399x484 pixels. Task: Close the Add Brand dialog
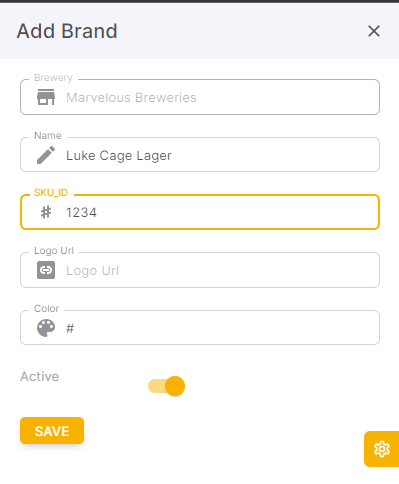point(374,31)
